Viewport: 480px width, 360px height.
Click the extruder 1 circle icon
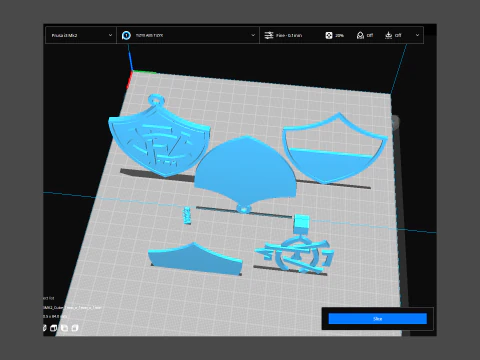[126, 35]
